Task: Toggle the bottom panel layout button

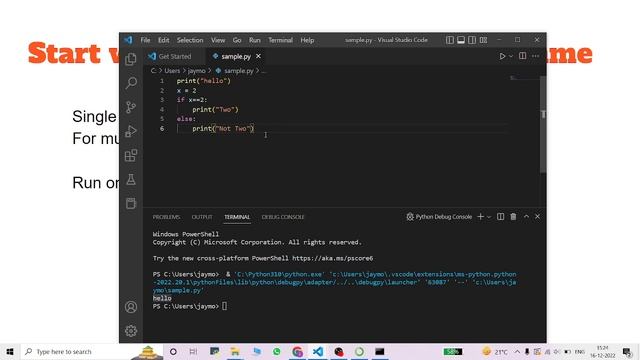Action: click(461, 40)
